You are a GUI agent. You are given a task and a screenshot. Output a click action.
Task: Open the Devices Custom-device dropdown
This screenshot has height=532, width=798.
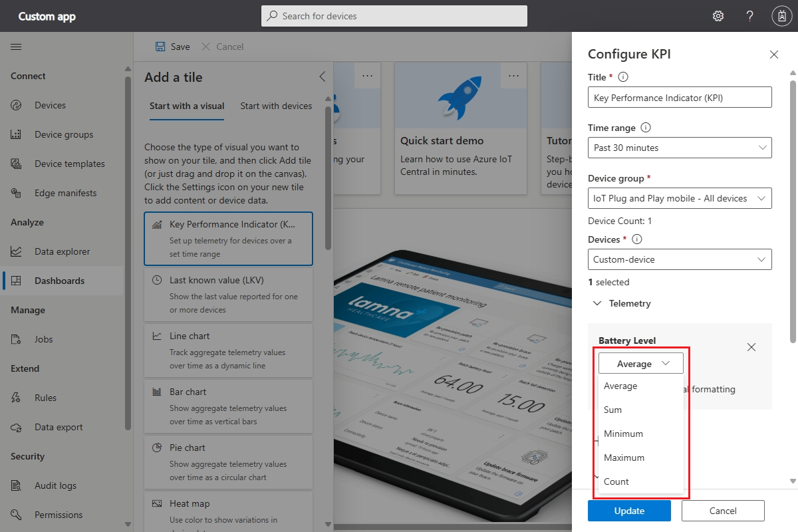tap(680, 259)
